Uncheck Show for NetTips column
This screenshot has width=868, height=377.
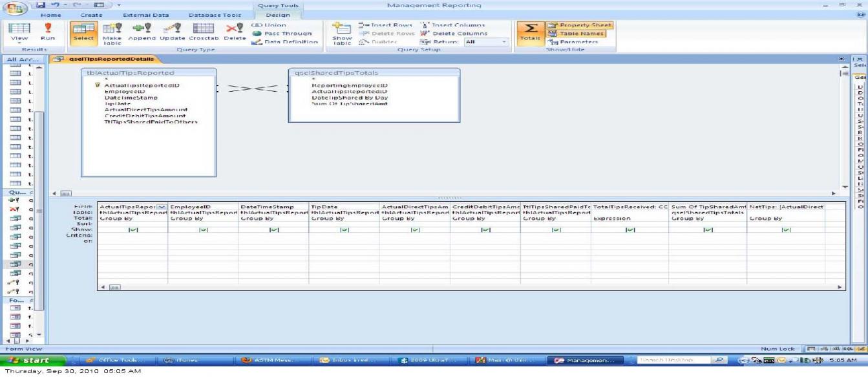point(786,230)
